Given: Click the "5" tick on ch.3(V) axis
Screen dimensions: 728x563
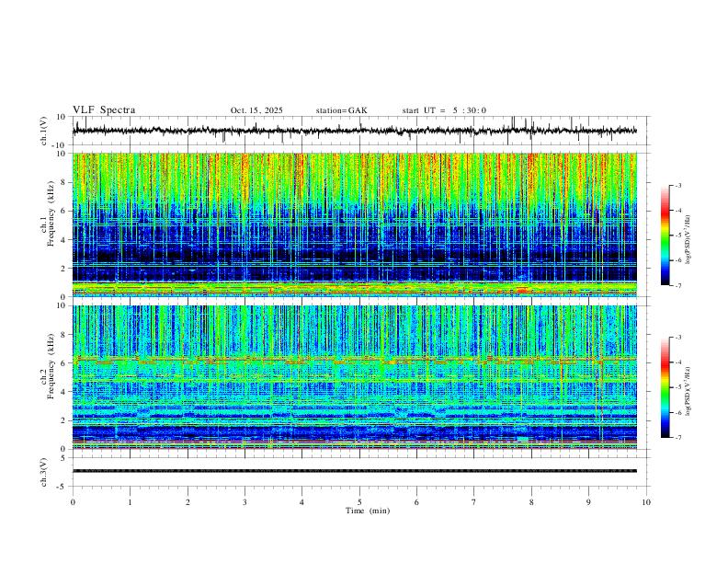Looking at the screenshot, I should click(63, 458).
